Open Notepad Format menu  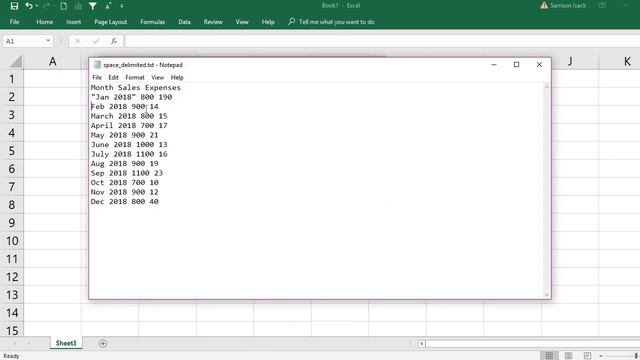pos(135,77)
